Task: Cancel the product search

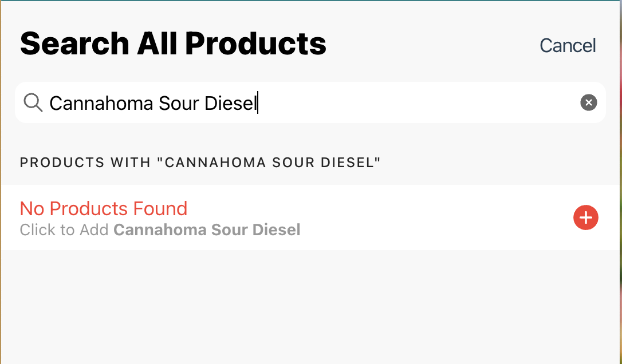Action: coord(568,46)
